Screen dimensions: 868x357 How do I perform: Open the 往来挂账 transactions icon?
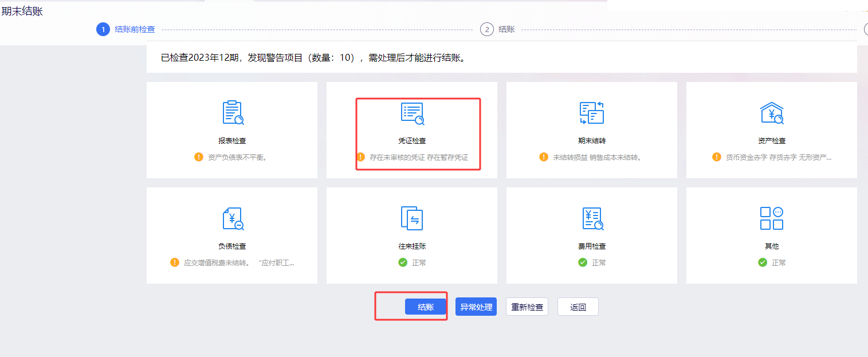[412, 218]
